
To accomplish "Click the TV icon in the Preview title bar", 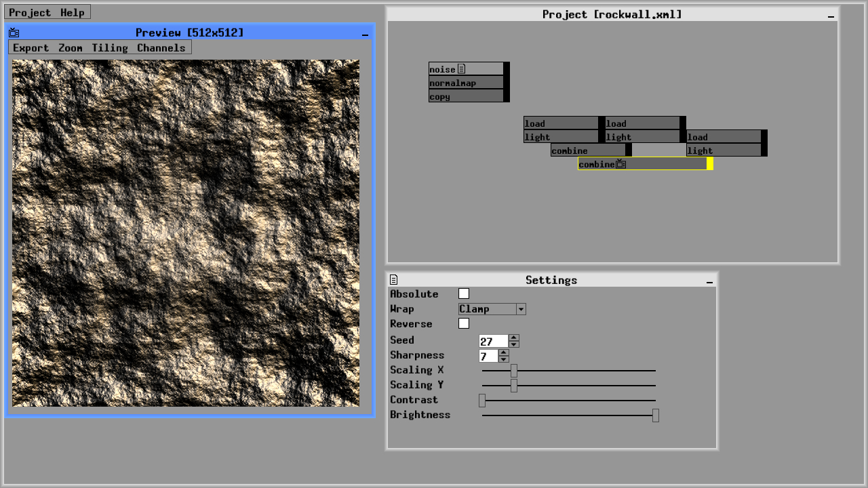I will 14,32.
